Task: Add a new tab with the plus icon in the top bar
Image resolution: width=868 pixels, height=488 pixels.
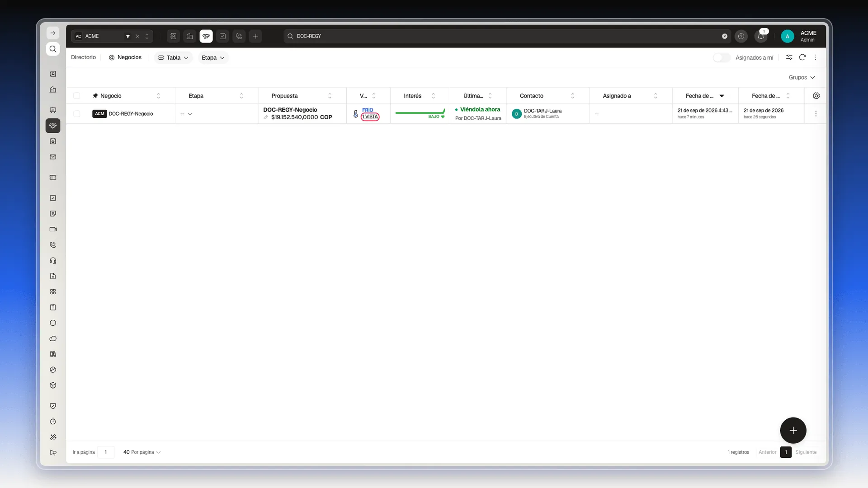Action: [x=255, y=36]
